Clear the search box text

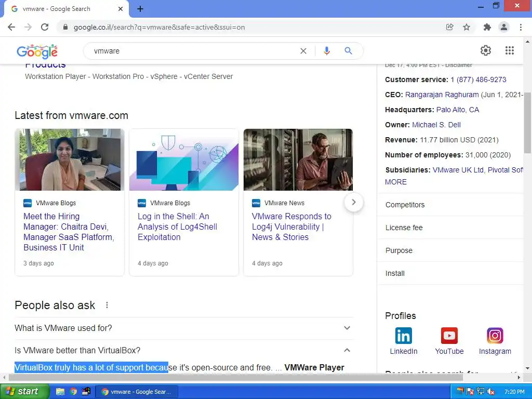click(x=303, y=51)
